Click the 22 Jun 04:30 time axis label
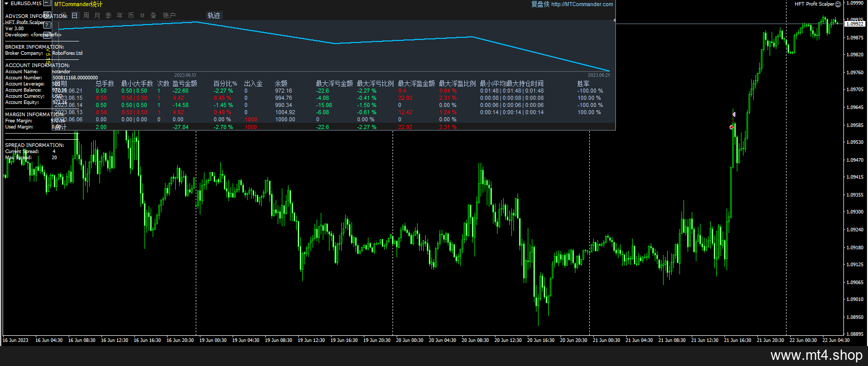 [836, 340]
